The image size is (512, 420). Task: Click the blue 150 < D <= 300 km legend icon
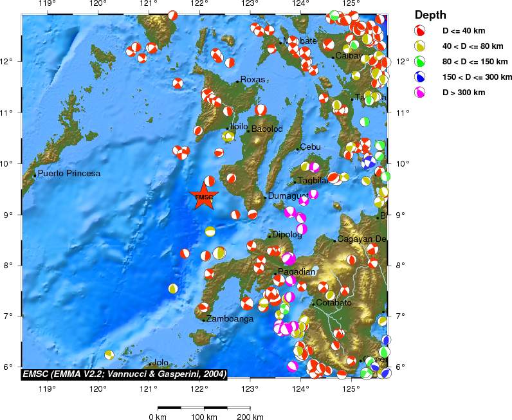(x=419, y=77)
